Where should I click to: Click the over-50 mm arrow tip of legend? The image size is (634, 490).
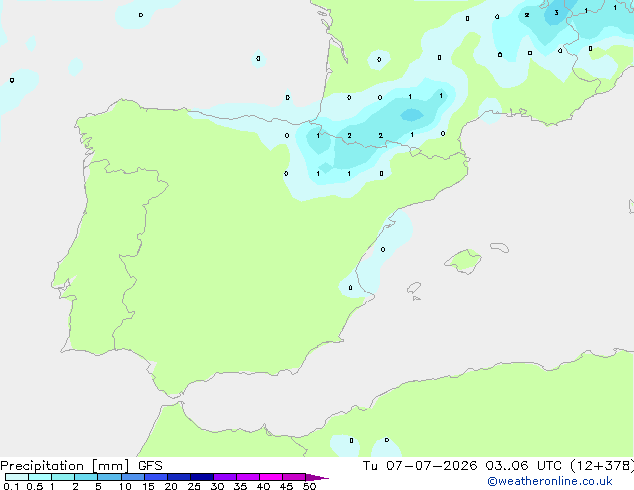[317, 477]
